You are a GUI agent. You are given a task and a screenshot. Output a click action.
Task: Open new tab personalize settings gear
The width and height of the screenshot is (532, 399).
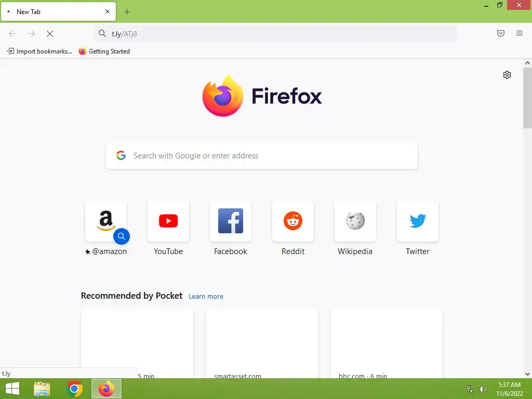pos(507,75)
